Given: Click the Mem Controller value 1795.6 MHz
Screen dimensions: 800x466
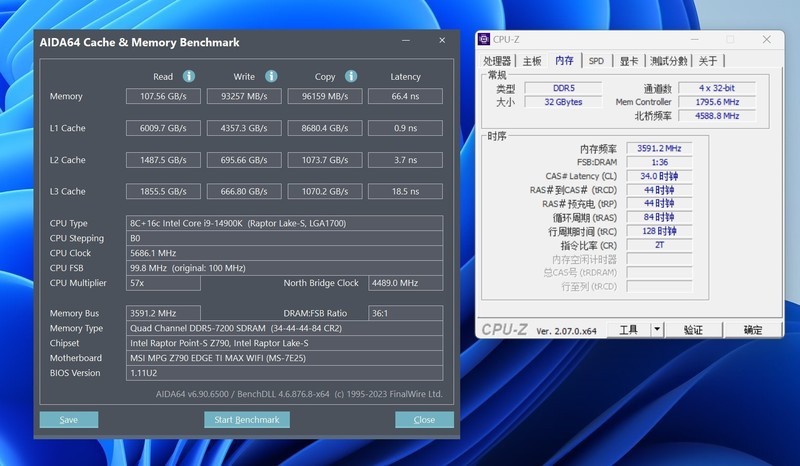Looking at the screenshot, I should tap(717, 102).
